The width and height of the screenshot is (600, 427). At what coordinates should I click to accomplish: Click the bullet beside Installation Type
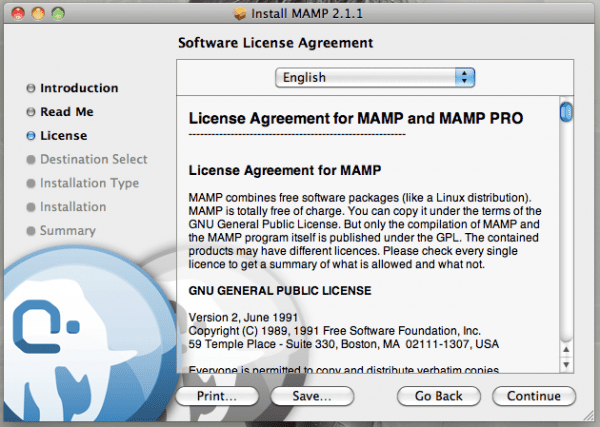click(31, 184)
